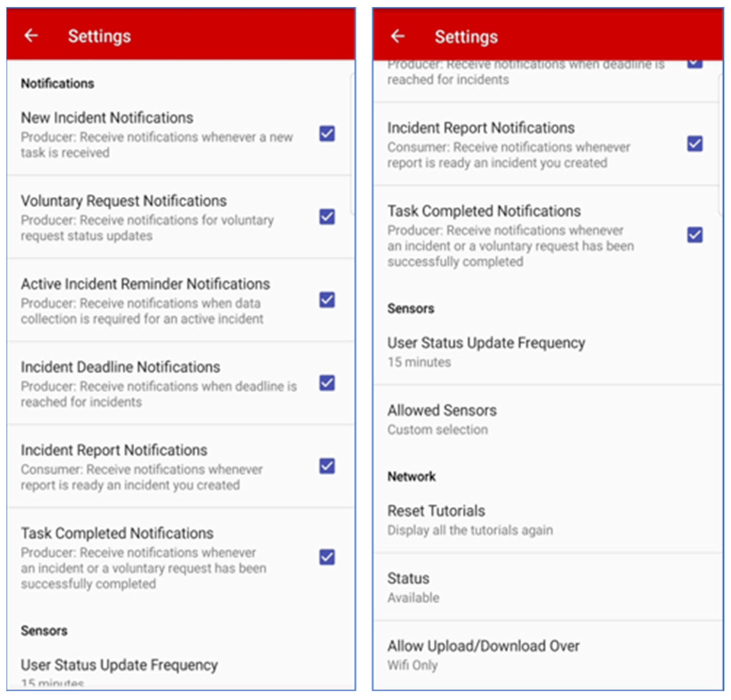Viewport: 731px width, 700px height.
Task: Toggle Task Completed Notifications in left screen
Action: coord(327,558)
